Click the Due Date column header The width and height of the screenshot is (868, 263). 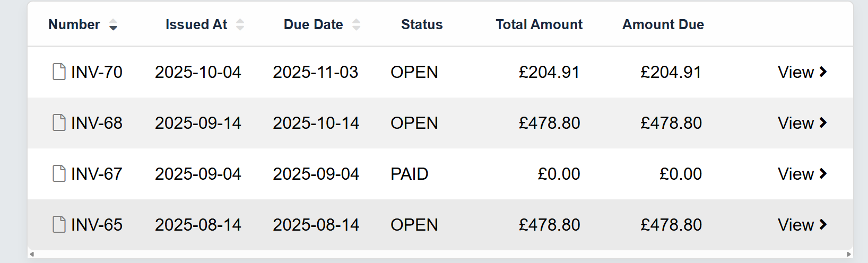tap(313, 24)
